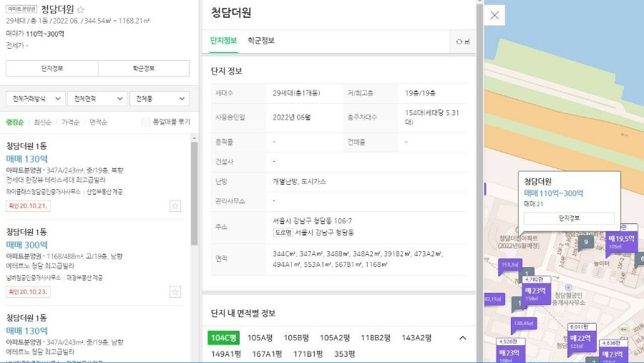Sort listings by 면적순

pos(98,122)
